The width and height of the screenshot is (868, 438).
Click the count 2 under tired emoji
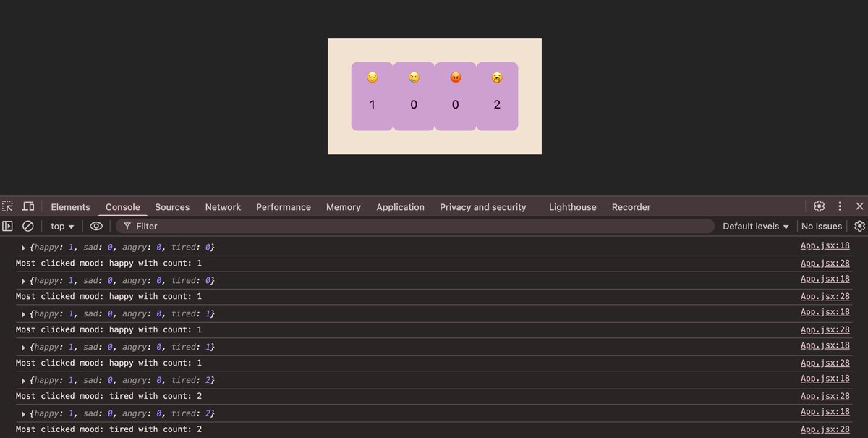tap(497, 105)
